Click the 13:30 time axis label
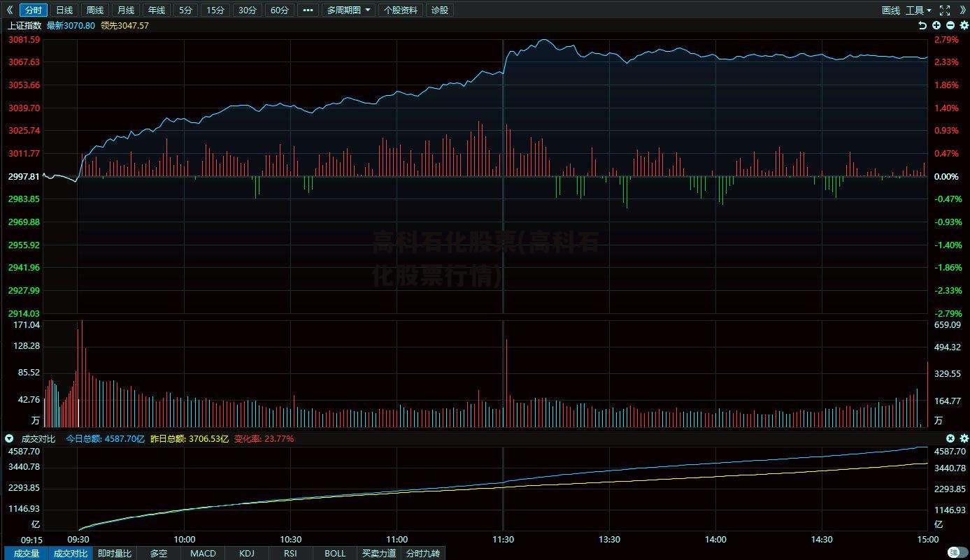The height and width of the screenshot is (560, 970). point(609,539)
